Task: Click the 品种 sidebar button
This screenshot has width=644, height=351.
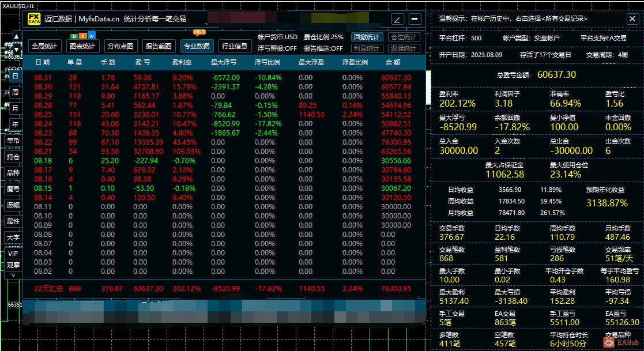Action: pos(13,173)
